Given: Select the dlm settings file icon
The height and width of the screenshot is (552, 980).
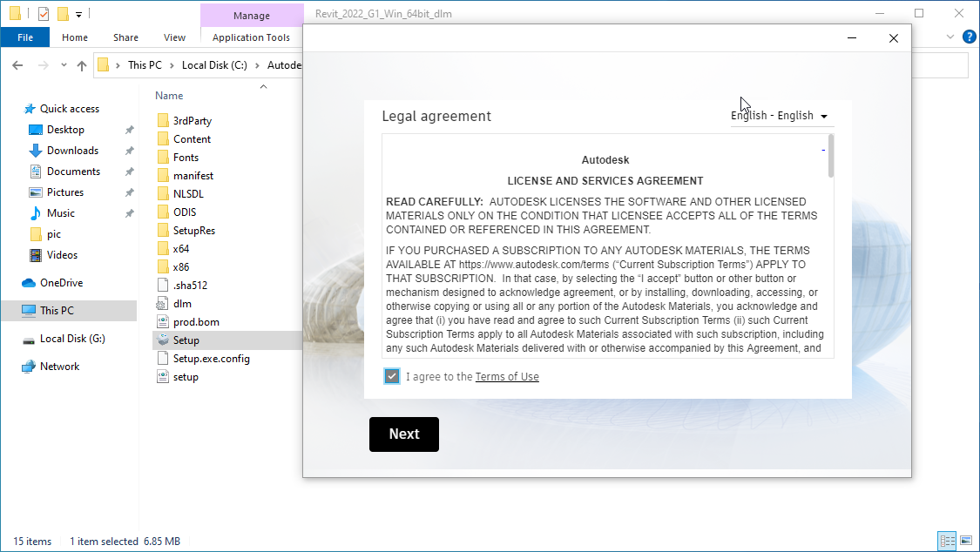Looking at the screenshot, I should (163, 304).
